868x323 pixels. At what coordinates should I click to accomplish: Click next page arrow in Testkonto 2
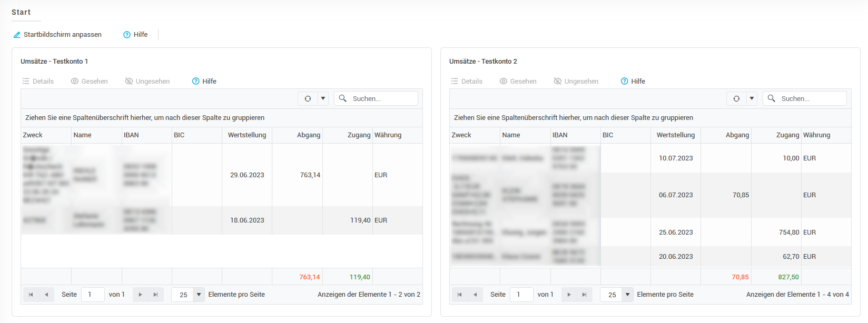569,295
